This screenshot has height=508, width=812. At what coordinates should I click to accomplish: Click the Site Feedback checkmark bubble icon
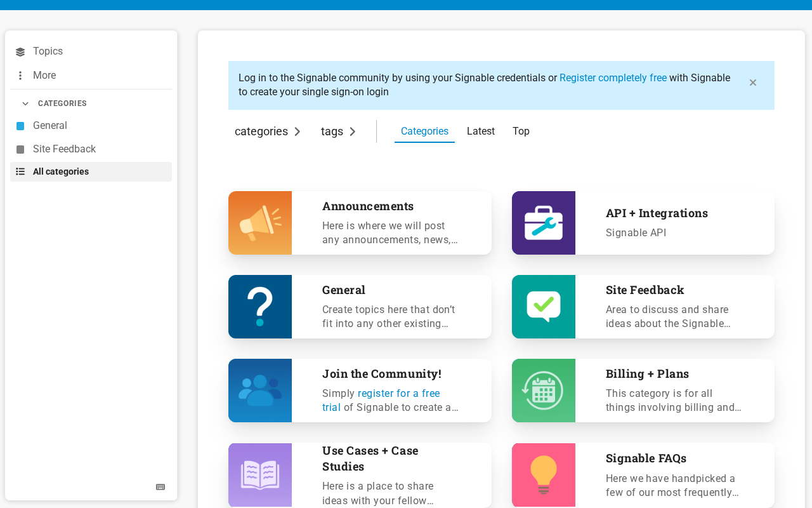544,307
